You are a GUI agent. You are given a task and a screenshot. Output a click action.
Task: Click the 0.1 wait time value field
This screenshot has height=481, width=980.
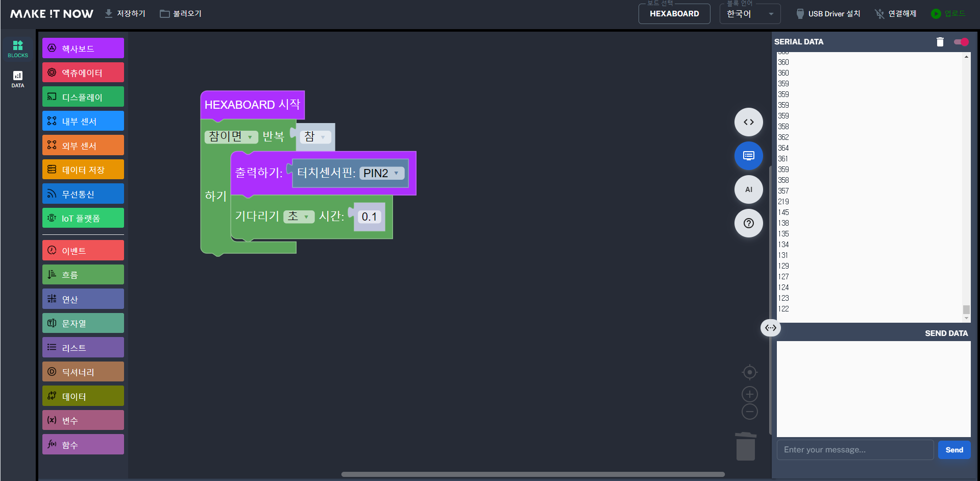pyautogui.click(x=370, y=217)
